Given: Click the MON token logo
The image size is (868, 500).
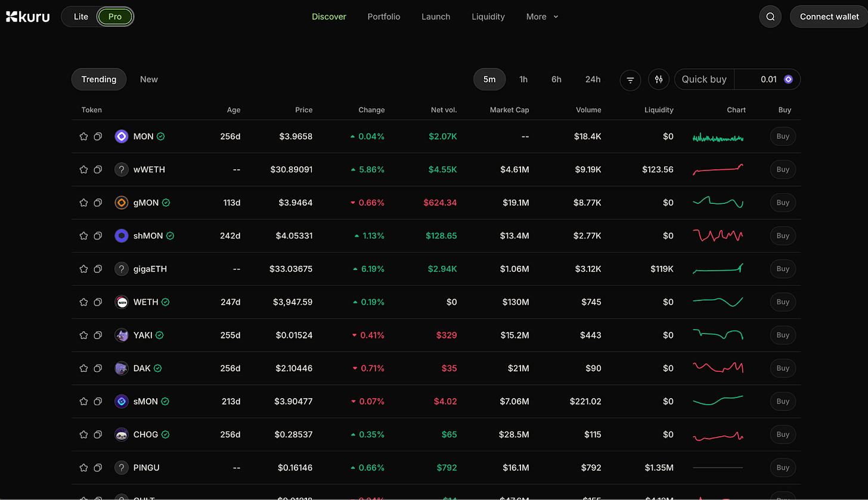Looking at the screenshot, I should pyautogui.click(x=122, y=136).
